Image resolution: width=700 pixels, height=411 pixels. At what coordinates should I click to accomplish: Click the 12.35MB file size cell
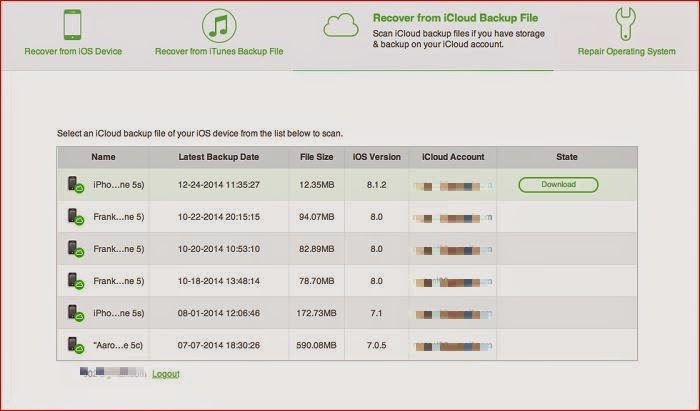point(317,185)
